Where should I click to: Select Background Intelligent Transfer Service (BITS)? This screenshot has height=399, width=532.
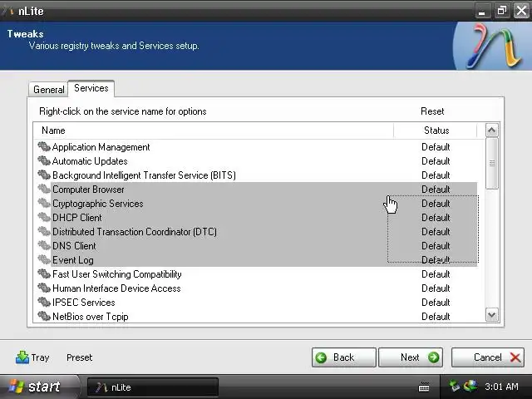click(144, 175)
